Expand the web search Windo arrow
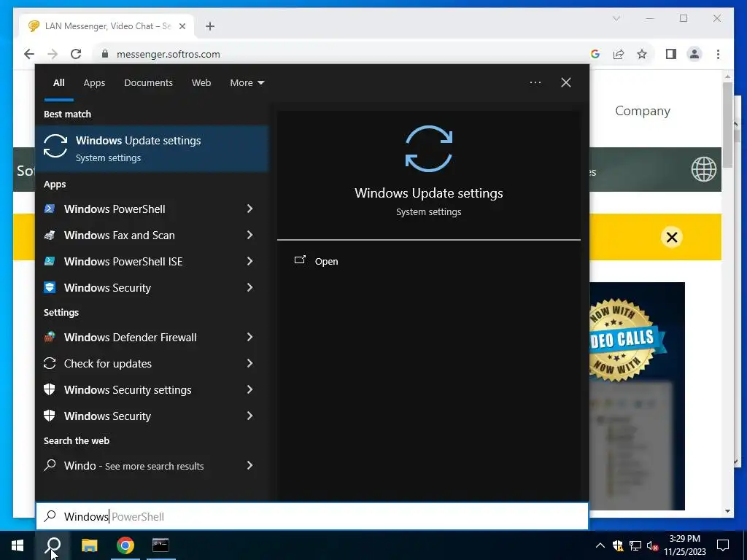Image resolution: width=747 pixels, height=560 pixels. tap(249, 465)
